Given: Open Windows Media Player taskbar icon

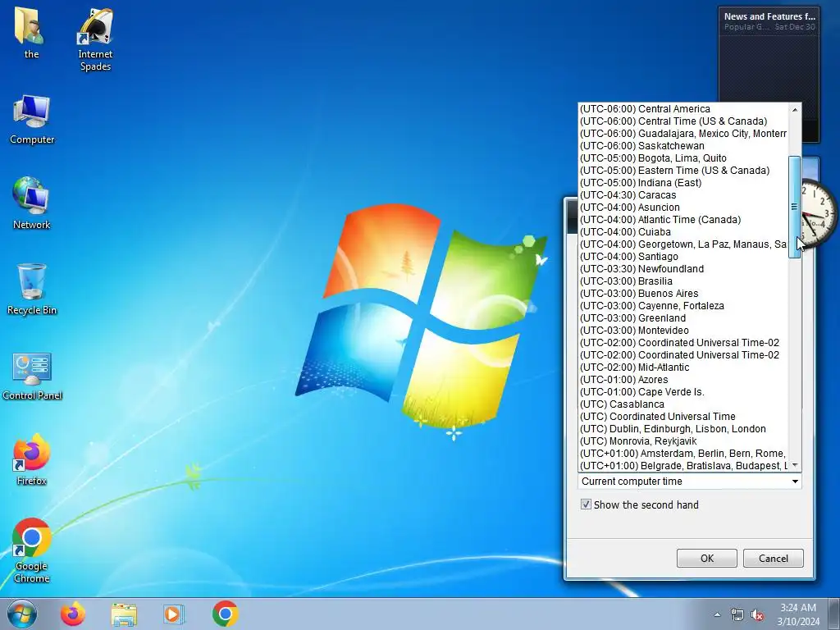Looking at the screenshot, I should 173,614.
